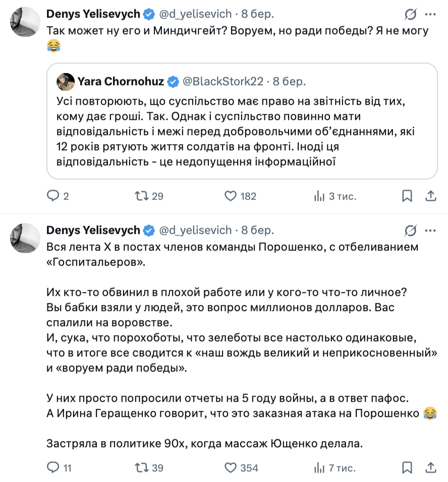
Task: Open Grok icon on first post
Action: tap(411, 14)
